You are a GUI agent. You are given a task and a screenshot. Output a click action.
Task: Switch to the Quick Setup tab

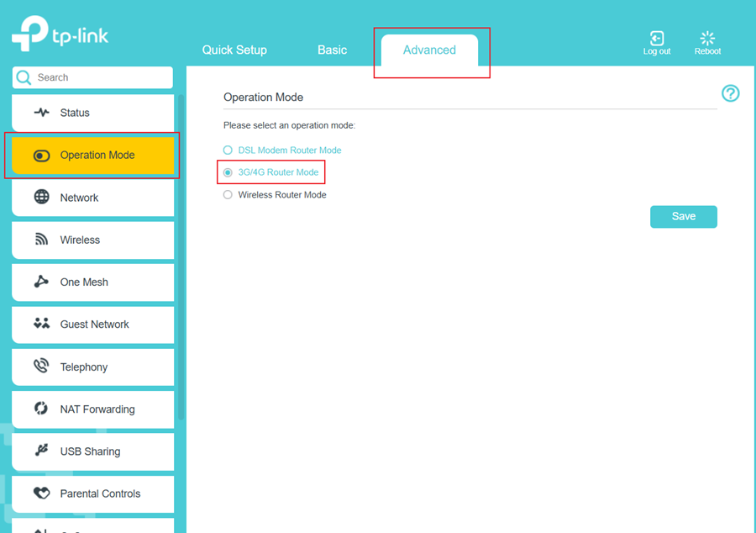(234, 50)
